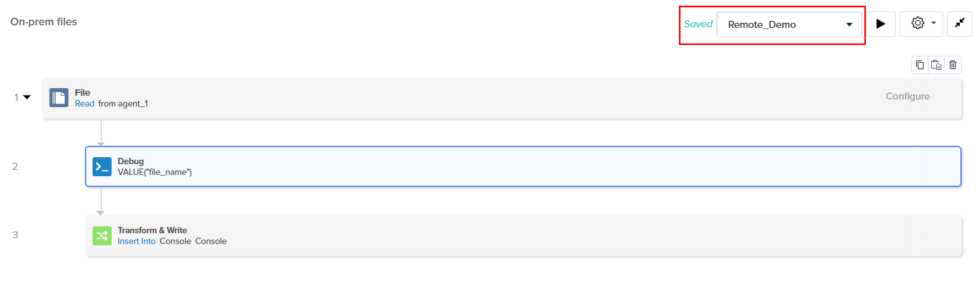
Task: Copy the selected step using copy icon
Action: point(920,65)
